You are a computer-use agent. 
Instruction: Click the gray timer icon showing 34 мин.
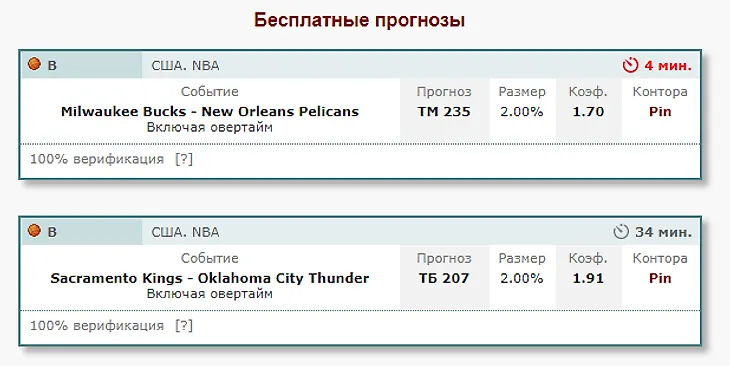(621, 232)
